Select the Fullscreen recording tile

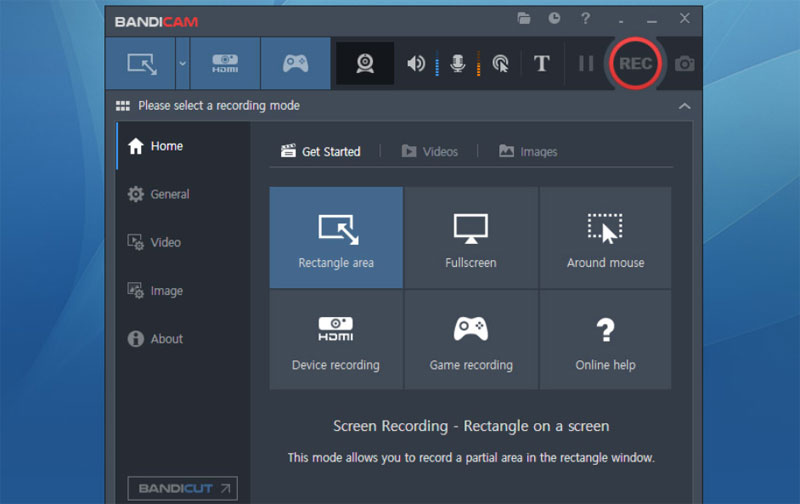coord(470,238)
